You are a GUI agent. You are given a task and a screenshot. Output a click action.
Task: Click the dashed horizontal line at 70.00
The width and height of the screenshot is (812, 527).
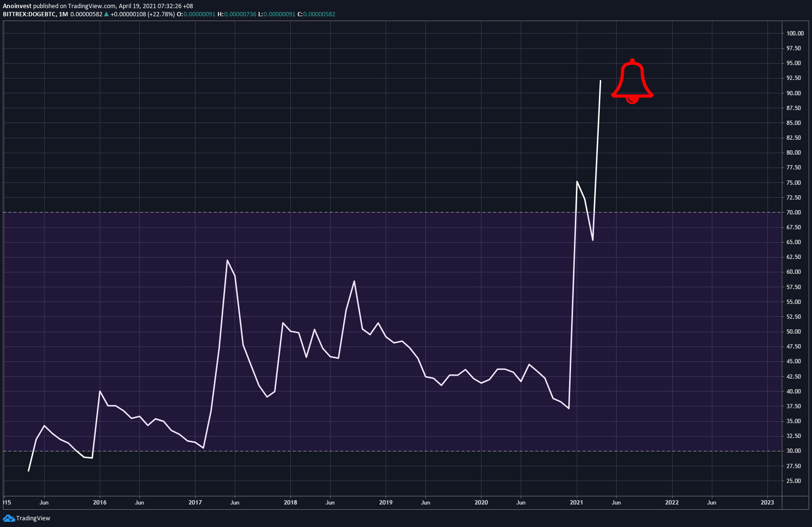click(x=393, y=212)
